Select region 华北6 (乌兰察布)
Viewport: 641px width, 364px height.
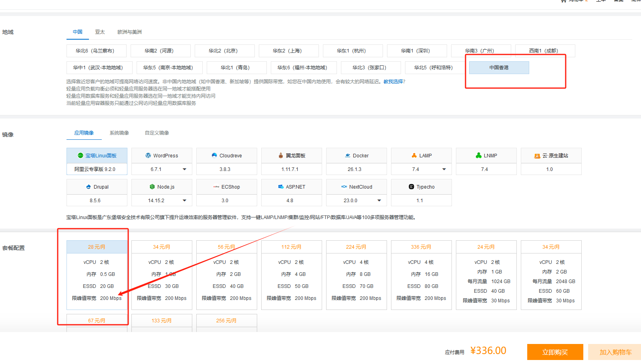point(97,51)
